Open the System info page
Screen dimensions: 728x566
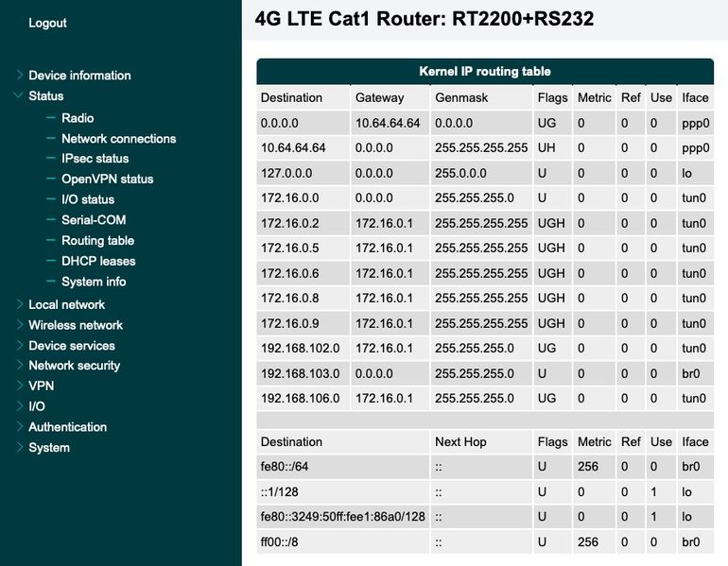pyautogui.click(x=94, y=282)
